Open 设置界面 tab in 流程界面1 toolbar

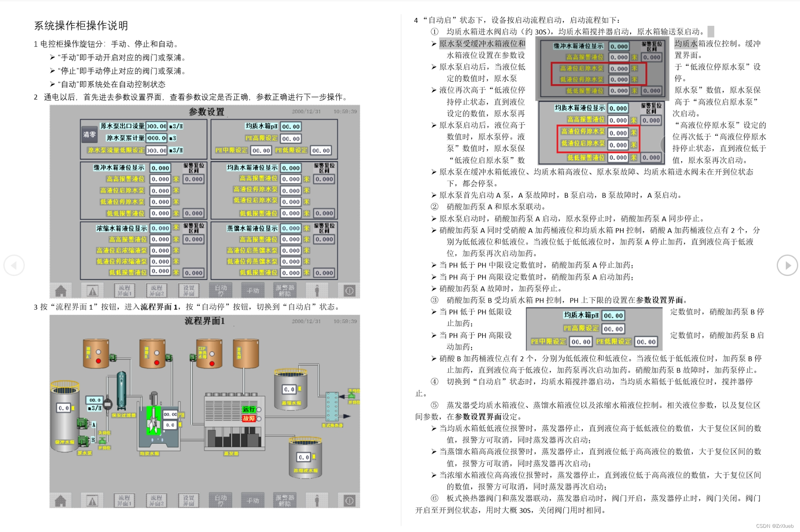[188, 500]
